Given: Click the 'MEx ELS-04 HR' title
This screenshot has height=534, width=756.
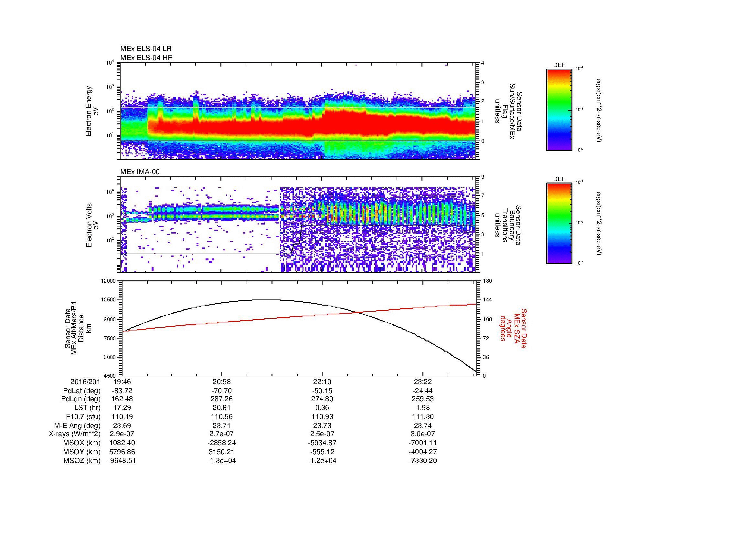Looking at the screenshot, I should 146,58.
